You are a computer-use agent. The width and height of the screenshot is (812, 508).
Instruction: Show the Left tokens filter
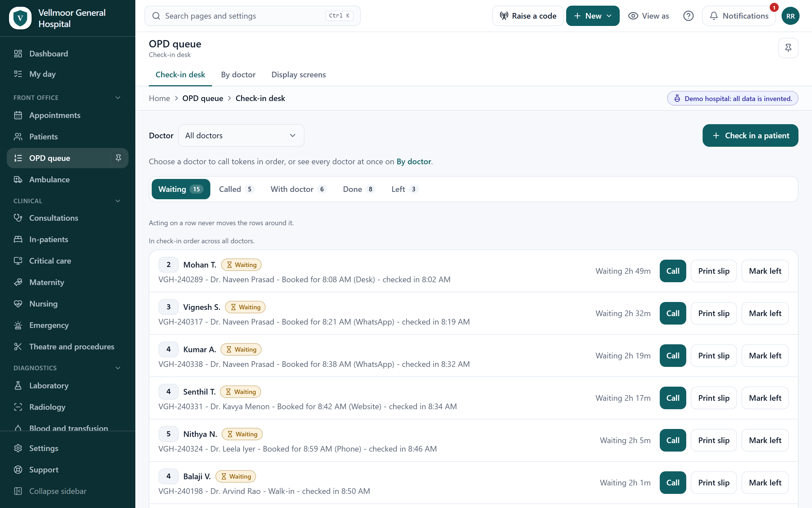[405, 189]
